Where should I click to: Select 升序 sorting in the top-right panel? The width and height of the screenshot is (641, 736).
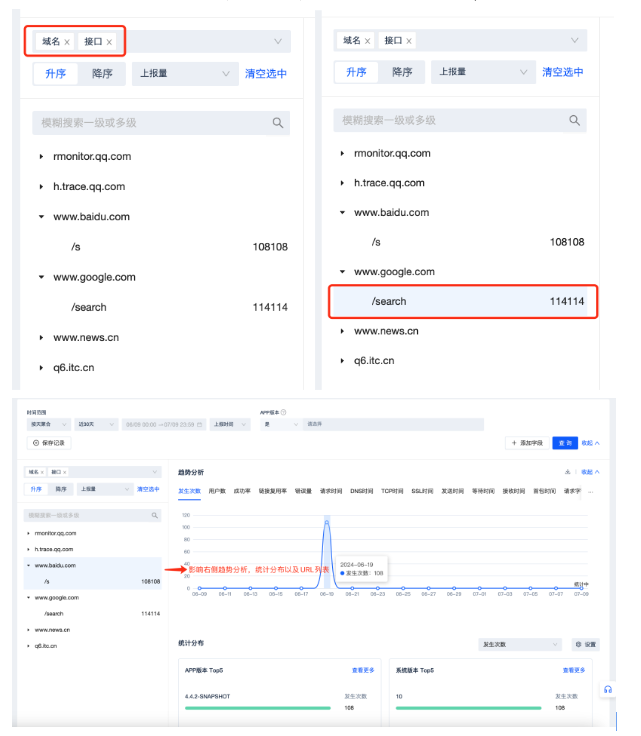coord(356,72)
